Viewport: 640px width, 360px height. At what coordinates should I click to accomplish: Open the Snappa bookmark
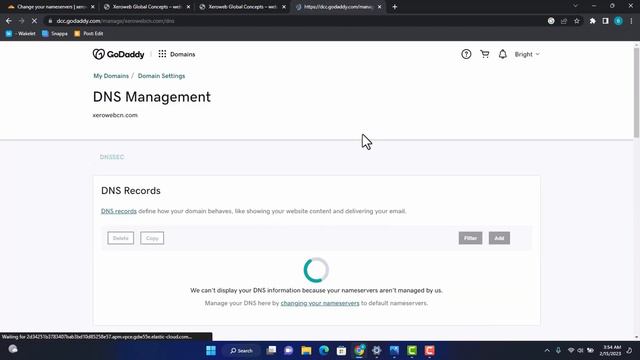click(x=55, y=33)
